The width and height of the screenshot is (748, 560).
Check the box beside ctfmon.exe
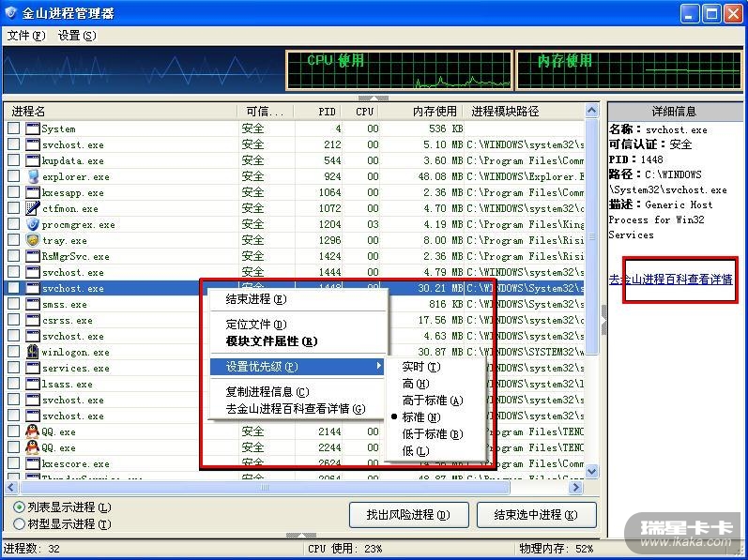click(14, 208)
